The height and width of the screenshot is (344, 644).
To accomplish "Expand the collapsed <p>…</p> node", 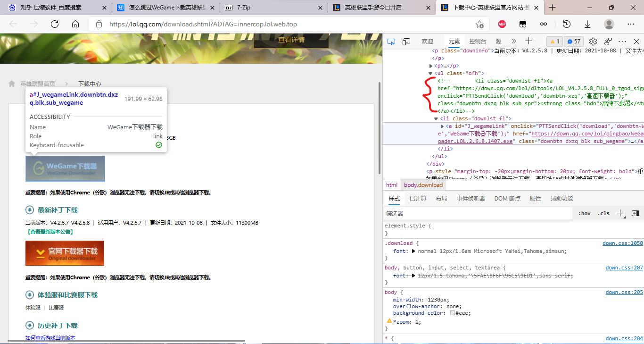I will point(431,66).
